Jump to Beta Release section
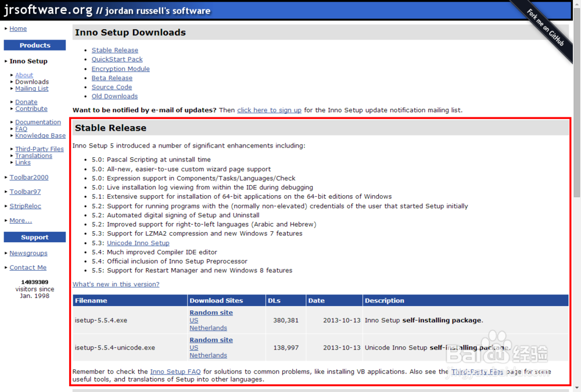This screenshot has width=581, height=392. (x=112, y=78)
